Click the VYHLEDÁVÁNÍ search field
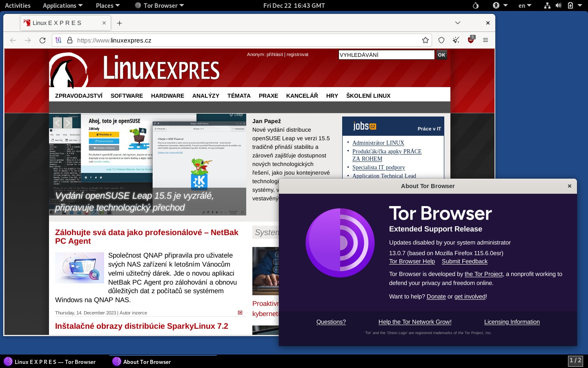The image size is (588, 368). 386,55
